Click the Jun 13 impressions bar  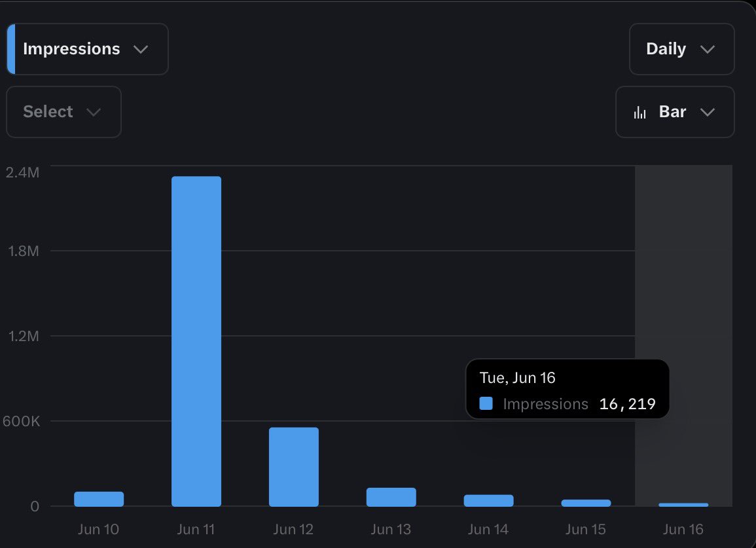391,497
